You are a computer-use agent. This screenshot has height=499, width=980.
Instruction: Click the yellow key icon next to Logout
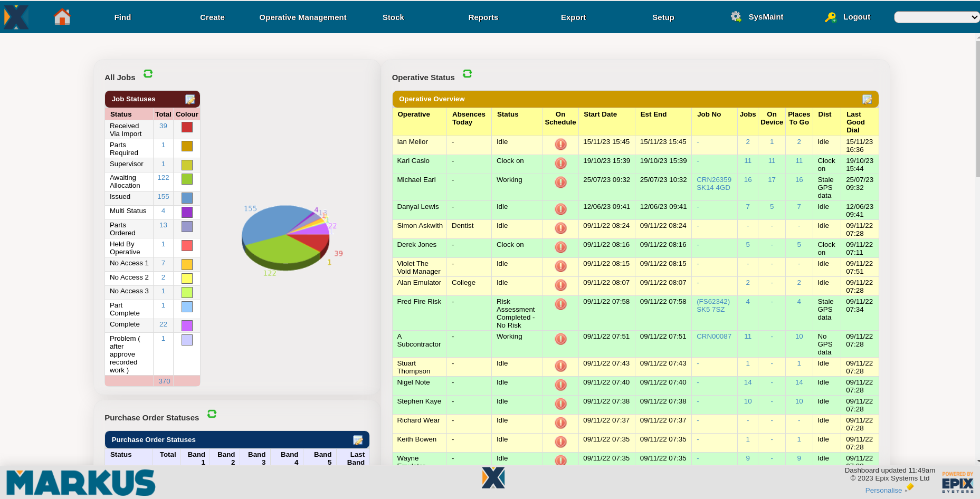tap(831, 17)
